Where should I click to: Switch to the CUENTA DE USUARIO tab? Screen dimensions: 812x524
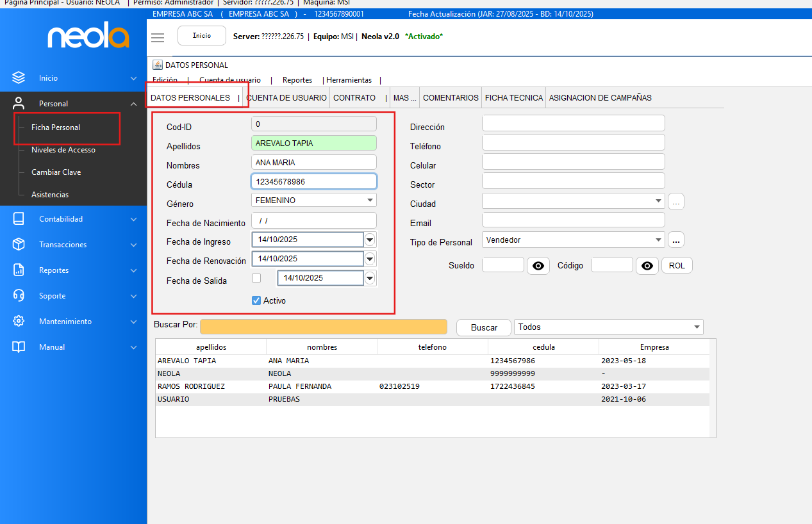coord(286,98)
